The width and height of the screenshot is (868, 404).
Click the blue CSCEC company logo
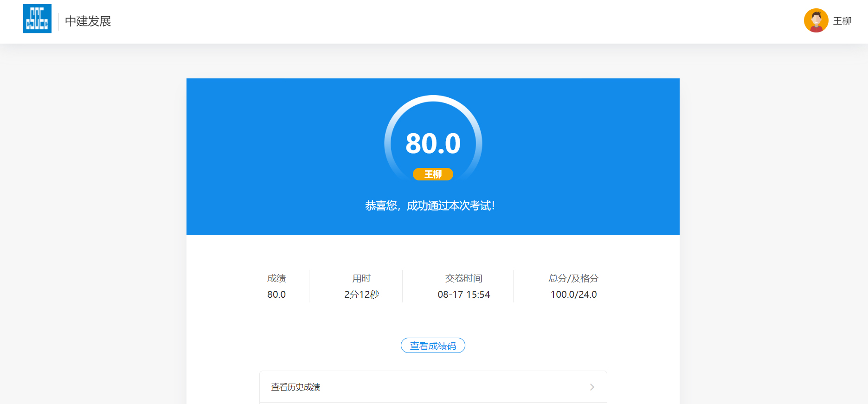pos(37,19)
